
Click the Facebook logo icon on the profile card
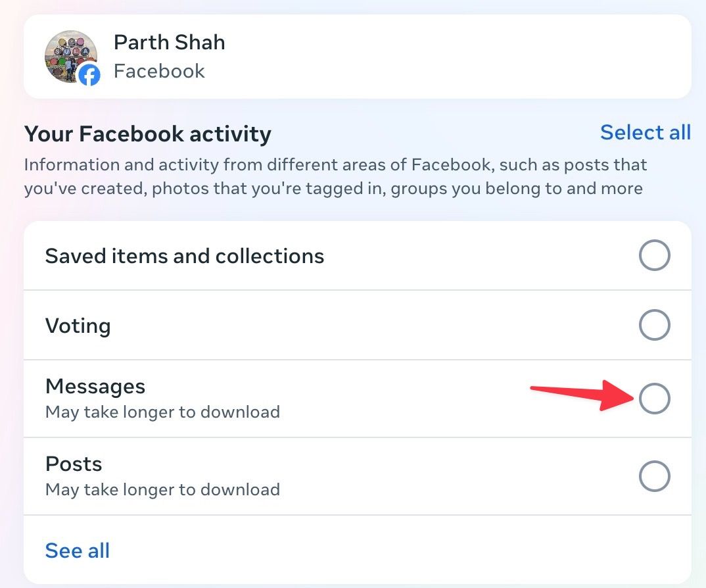click(89, 75)
